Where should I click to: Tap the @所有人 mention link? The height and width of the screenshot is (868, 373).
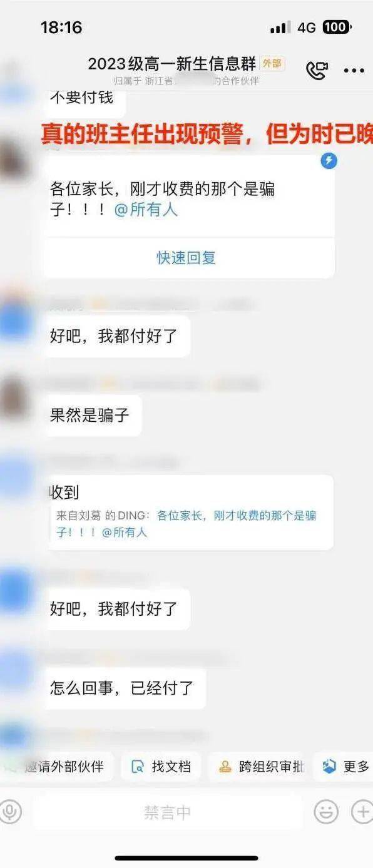pyautogui.click(x=146, y=210)
